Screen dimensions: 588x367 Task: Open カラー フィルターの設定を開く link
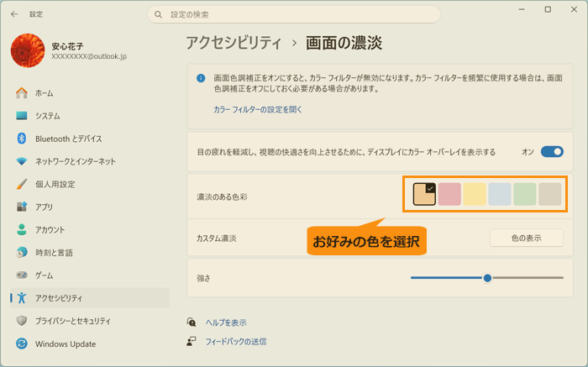pos(258,109)
